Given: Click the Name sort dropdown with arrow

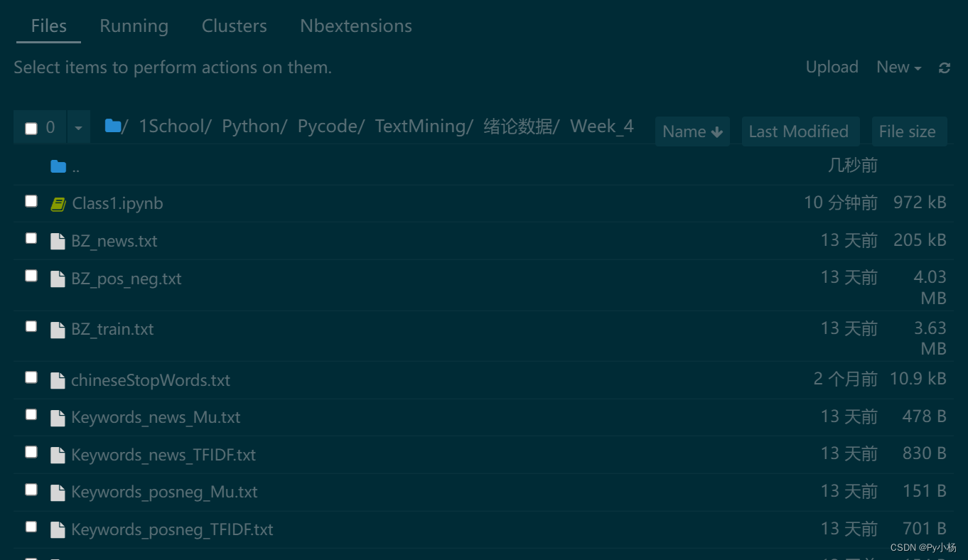Looking at the screenshot, I should [692, 131].
